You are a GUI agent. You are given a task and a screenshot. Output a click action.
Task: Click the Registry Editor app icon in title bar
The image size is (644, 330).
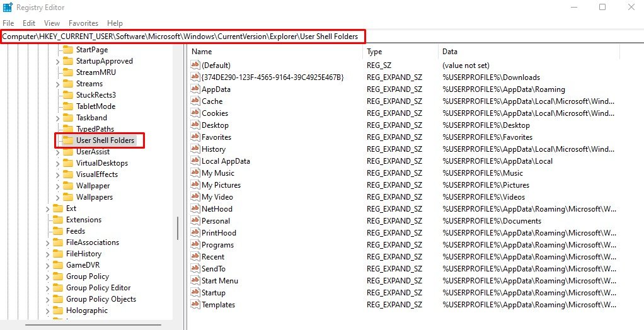tap(8, 8)
